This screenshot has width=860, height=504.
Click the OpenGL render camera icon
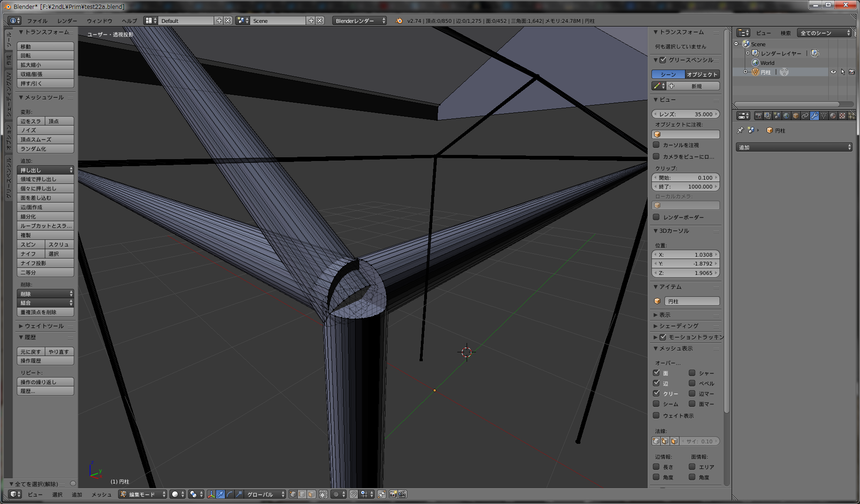(393, 494)
